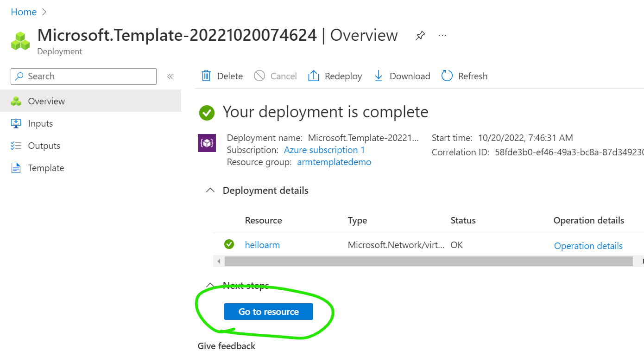The image size is (644, 351).
Task: Click the Correlation ID value text
Action: [569, 152]
